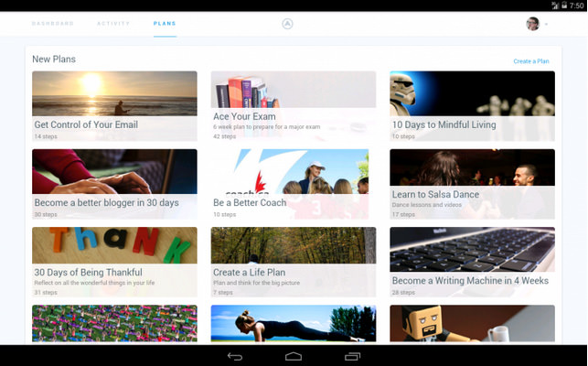Open the Android recent apps icon
This screenshot has height=366, width=588.
pos(352,356)
